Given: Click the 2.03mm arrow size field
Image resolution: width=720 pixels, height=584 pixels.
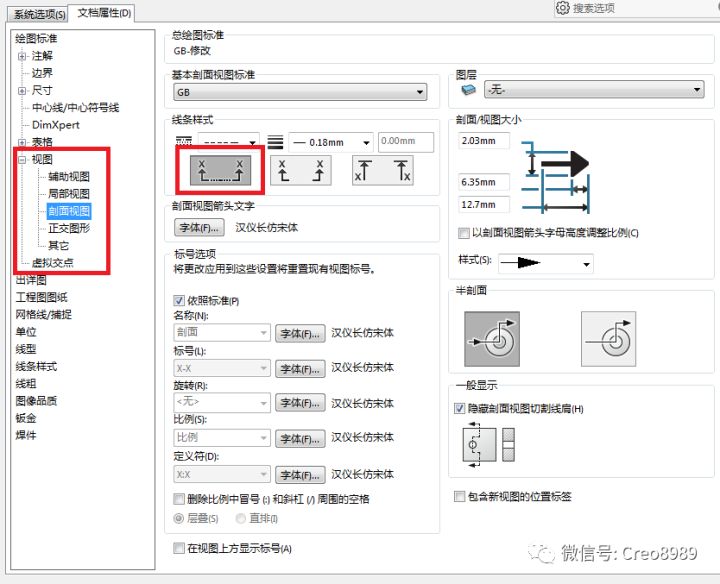Looking at the screenshot, I should point(484,140).
